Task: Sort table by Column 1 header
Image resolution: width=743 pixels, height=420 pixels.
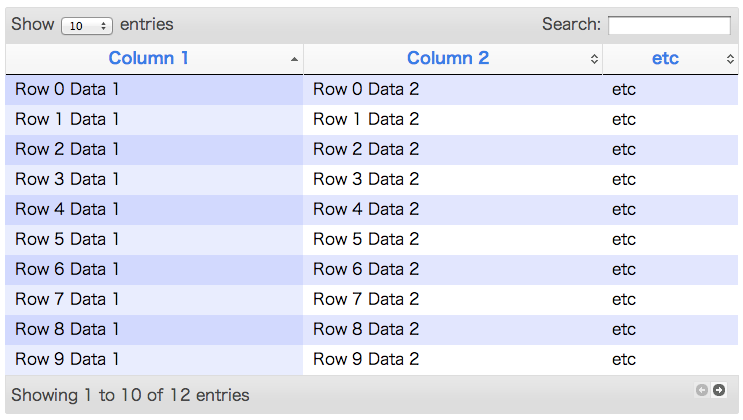Action: pos(149,58)
